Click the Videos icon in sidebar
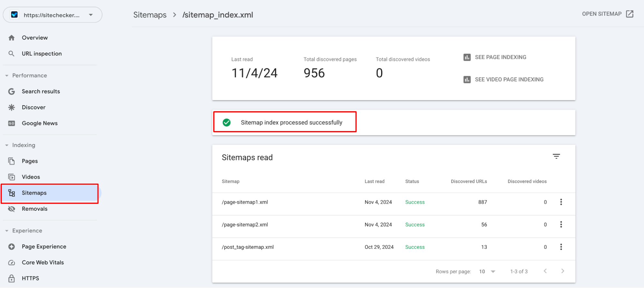 point(12,177)
